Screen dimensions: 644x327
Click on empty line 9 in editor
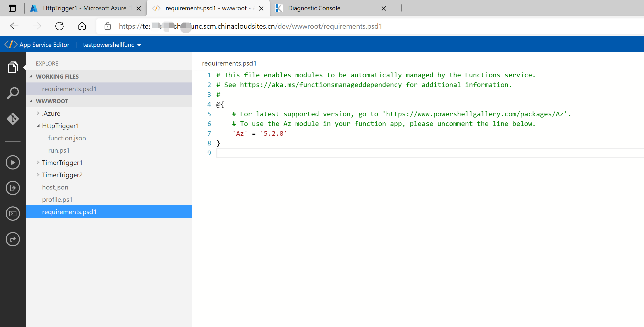coord(385,153)
